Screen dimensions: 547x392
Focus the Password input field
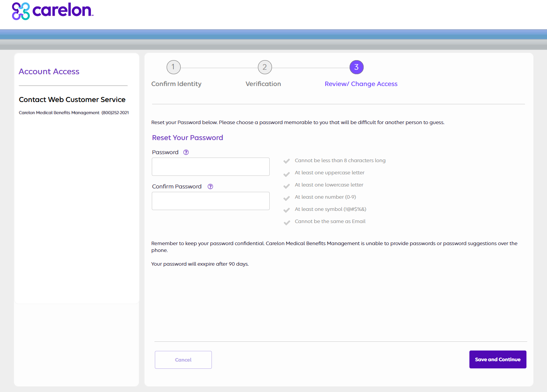[211, 167]
